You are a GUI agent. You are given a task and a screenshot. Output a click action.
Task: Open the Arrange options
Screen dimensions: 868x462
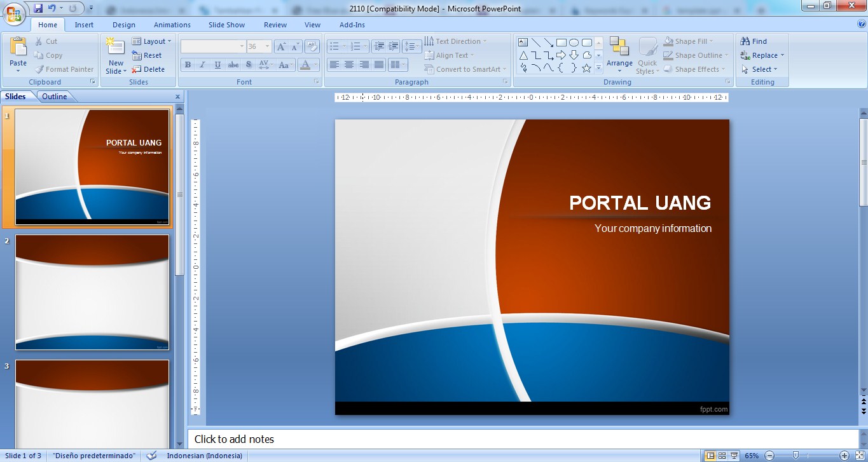pos(619,55)
